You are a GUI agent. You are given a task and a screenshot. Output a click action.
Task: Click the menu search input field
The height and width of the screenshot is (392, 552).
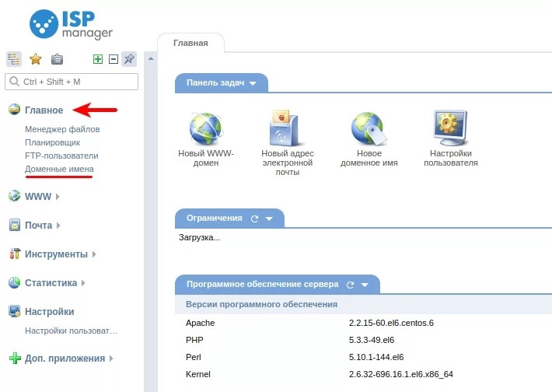click(72, 82)
